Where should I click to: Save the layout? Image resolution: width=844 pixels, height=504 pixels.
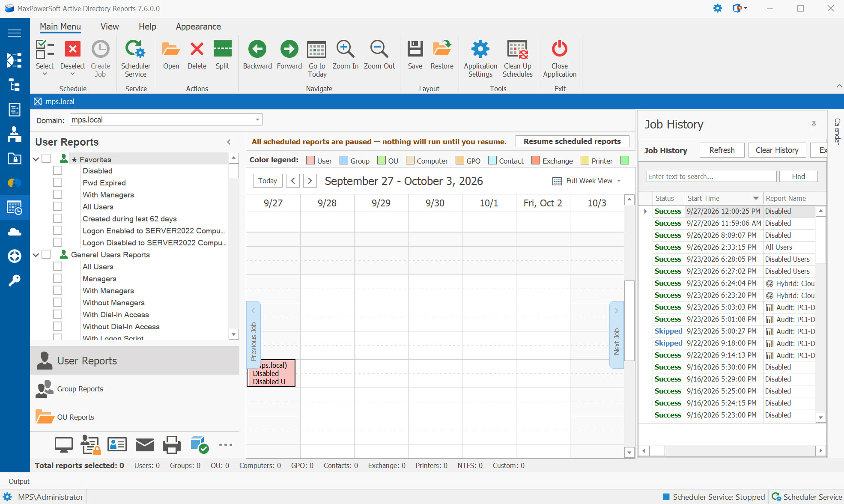415,49
